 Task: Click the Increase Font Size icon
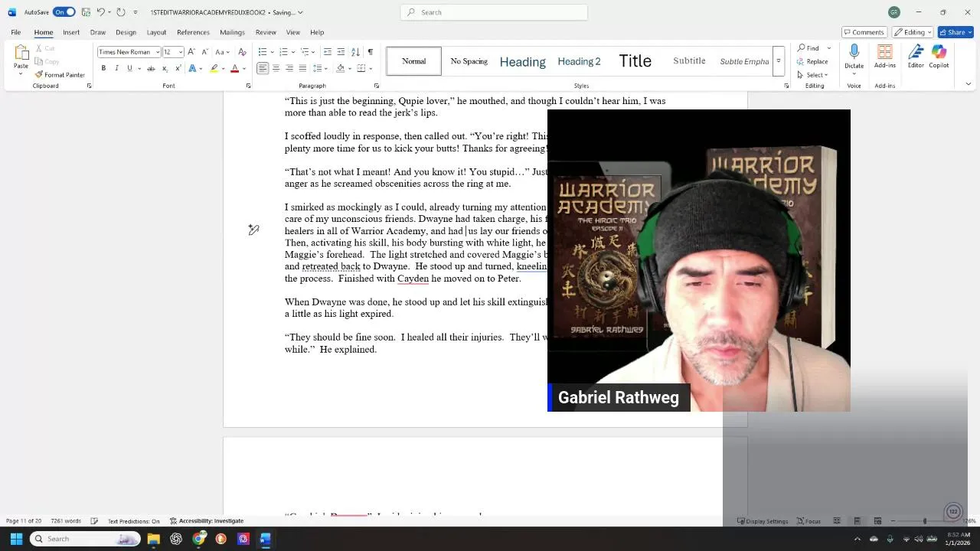pos(191,52)
